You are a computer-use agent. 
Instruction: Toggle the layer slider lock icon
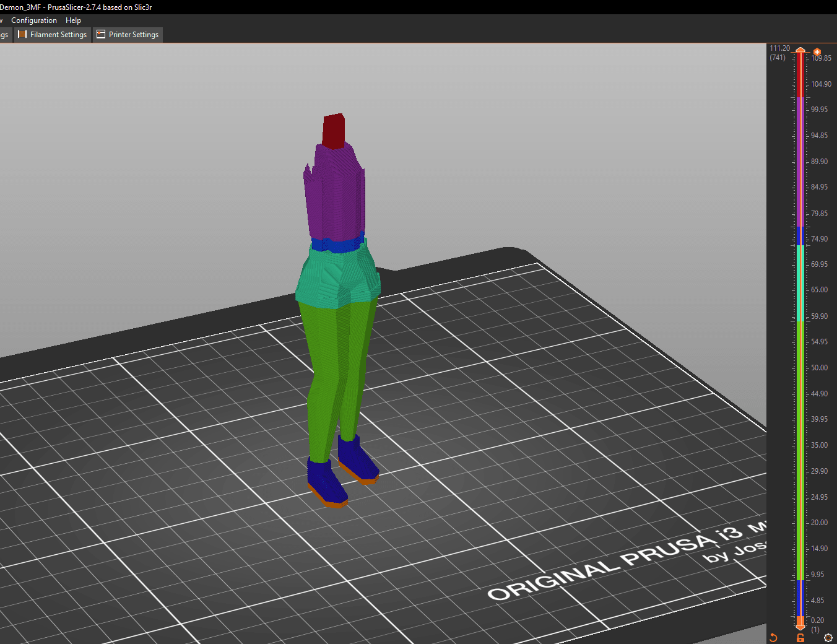point(800,637)
